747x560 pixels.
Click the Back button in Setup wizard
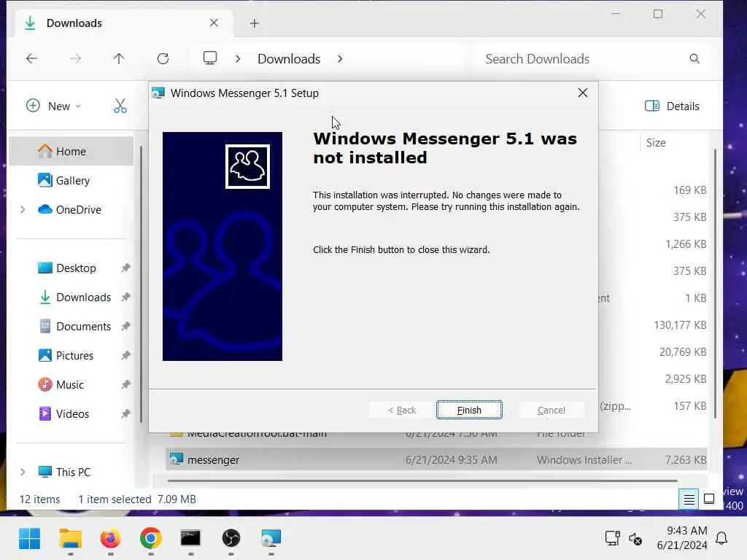(x=402, y=410)
